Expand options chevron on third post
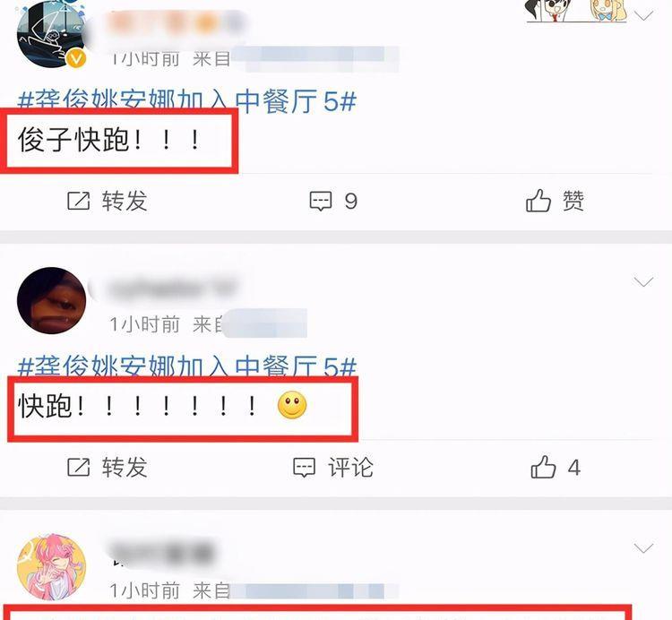The image size is (672, 620). (643, 548)
